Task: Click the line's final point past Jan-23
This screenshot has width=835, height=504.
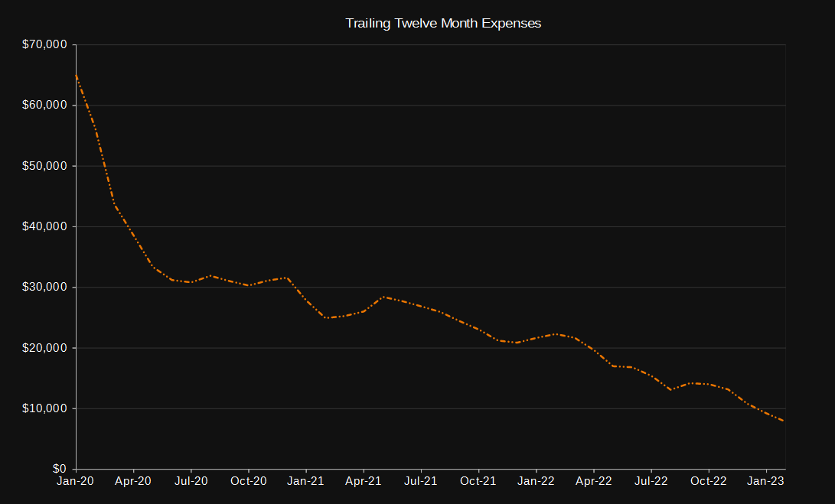Action: [x=784, y=421]
